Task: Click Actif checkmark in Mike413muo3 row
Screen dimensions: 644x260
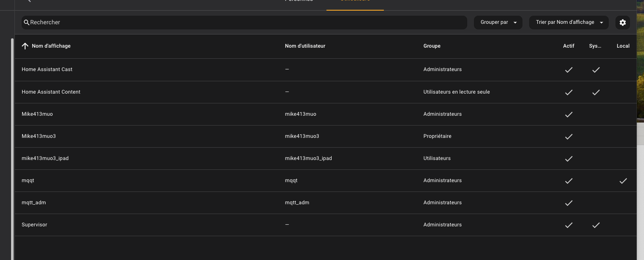Action: click(x=568, y=137)
